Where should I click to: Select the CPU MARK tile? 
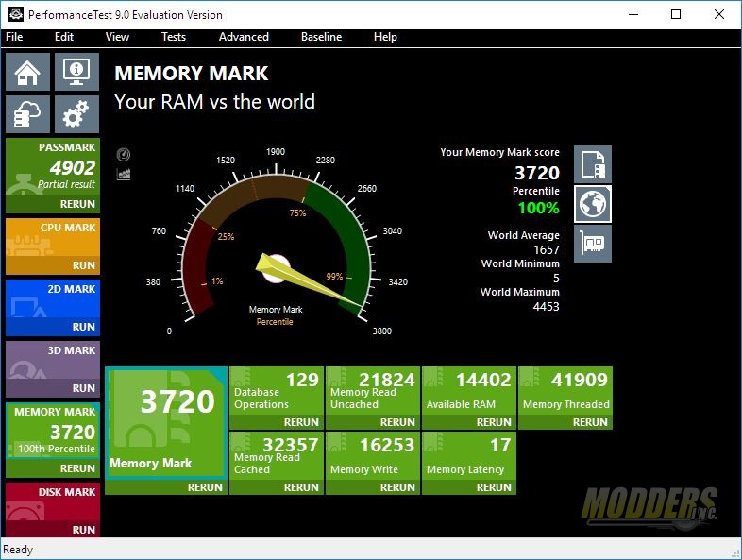coord(53,238)
